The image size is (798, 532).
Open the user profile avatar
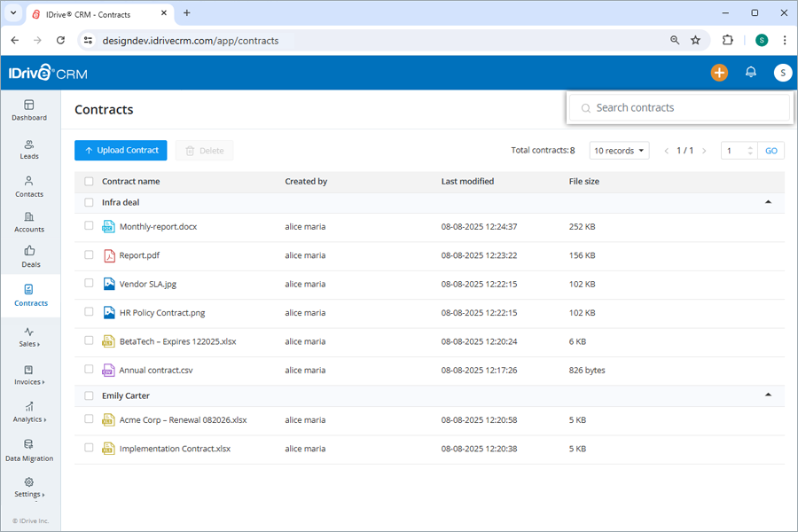pos(781,73)
